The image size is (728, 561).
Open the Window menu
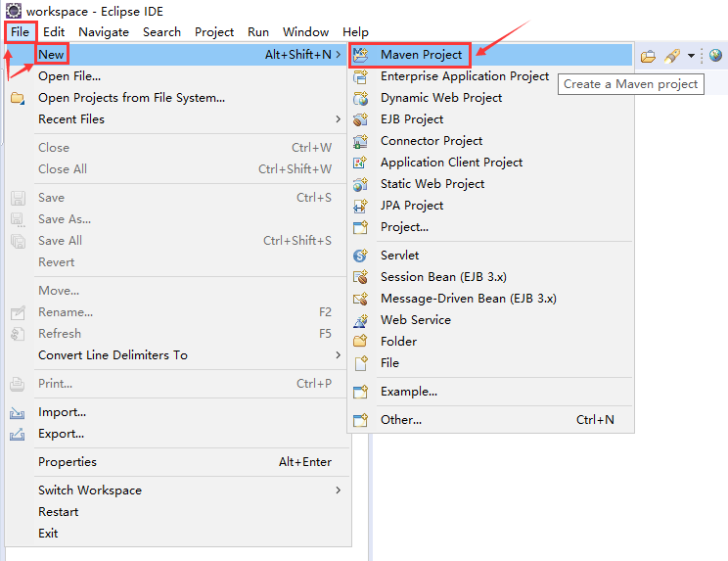pos(305,32)
